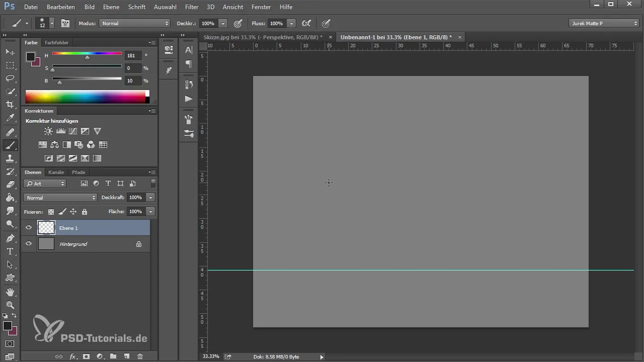The width and height of the screenshot is (644, 362).
Task: Hide the Hintergrund layer
Action: coord(29,244)
